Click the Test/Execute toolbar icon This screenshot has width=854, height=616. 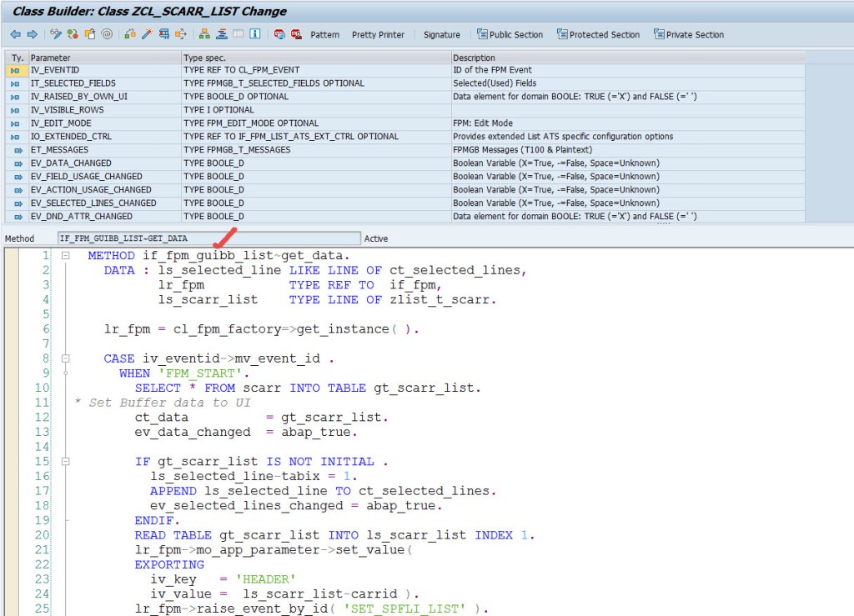[x=164, y=34]
